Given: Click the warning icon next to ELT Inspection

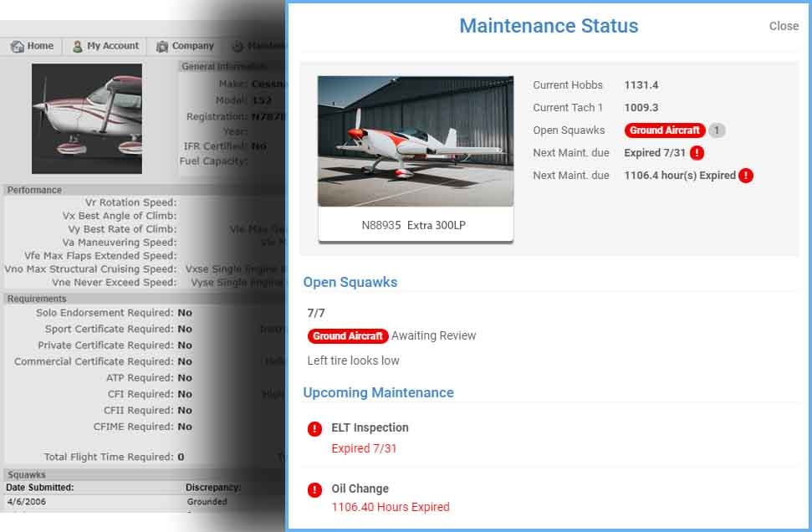Looking at the screenshot, I should pos(314,428).
